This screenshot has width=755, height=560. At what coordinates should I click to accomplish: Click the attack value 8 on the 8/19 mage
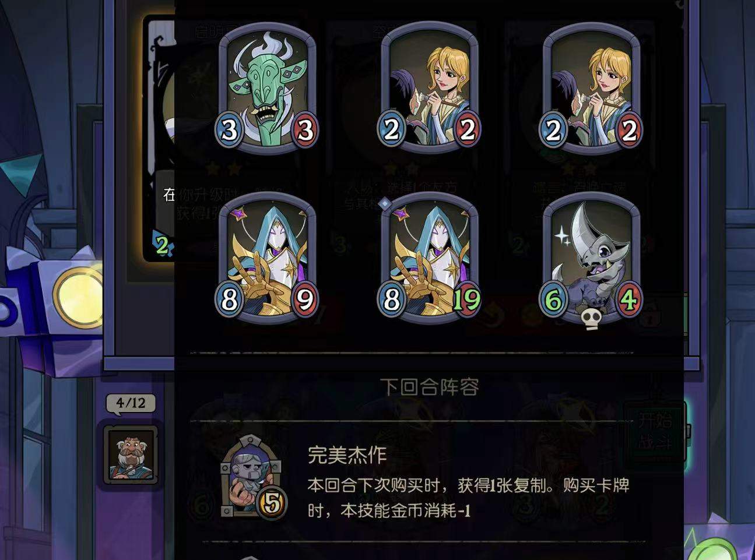pos(391,299)
